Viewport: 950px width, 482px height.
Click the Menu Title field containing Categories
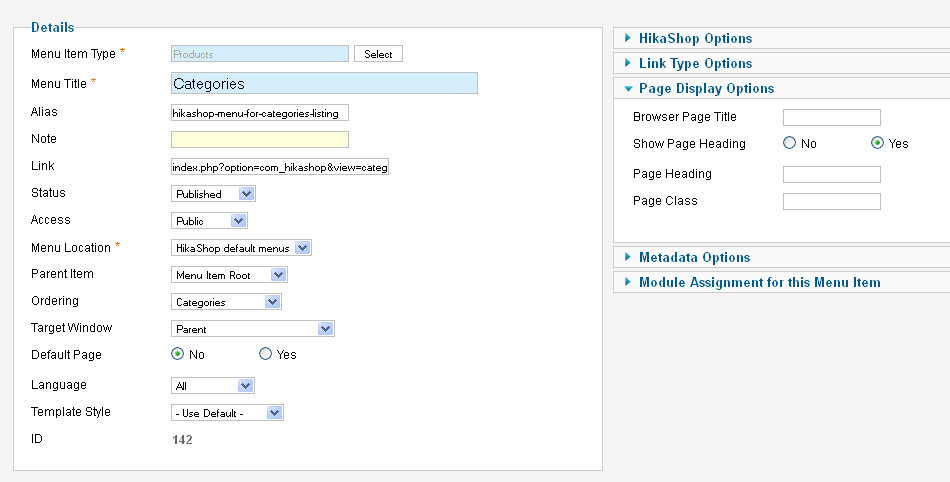click(x=324, y=83)
